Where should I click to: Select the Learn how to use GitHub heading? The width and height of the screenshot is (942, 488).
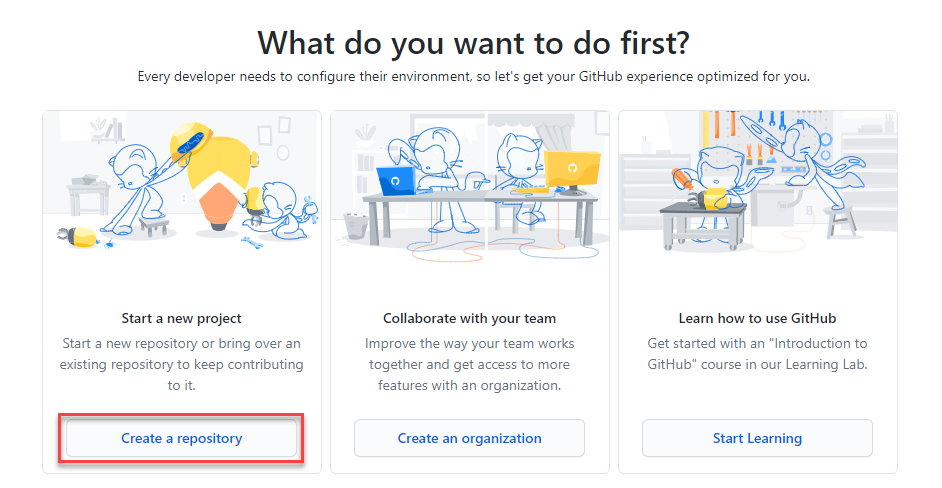click(757, 319)
